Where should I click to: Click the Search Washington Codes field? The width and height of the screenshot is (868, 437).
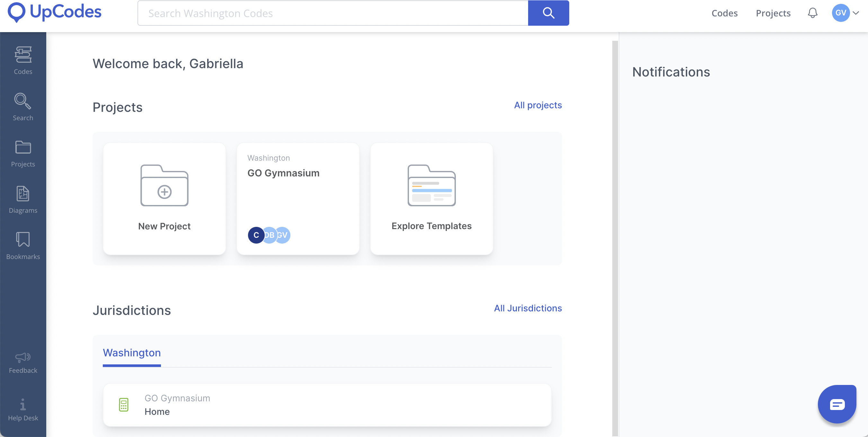332,13
